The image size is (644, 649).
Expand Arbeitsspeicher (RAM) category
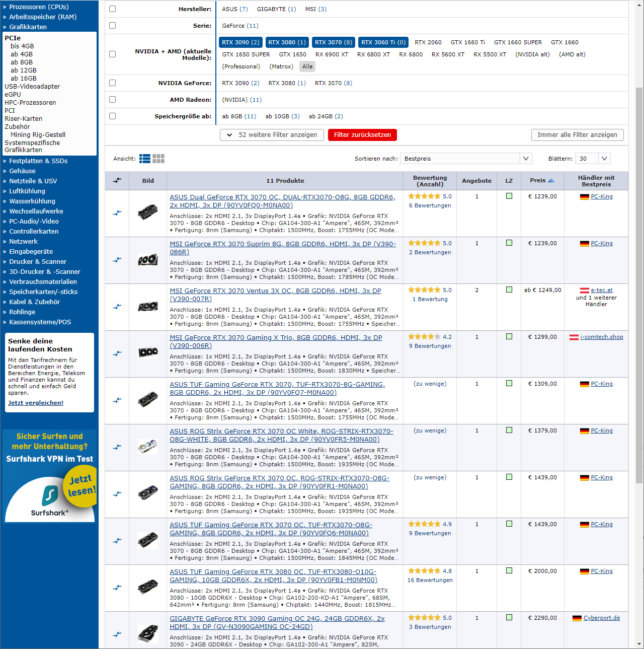[x=43, y=17]
